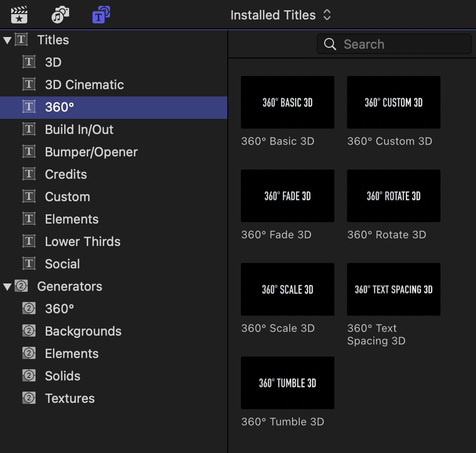Viewport: 476px width, 453px height.
Task: Click the '360° Custom 3D' caption text
Action: tap(390, 141)
